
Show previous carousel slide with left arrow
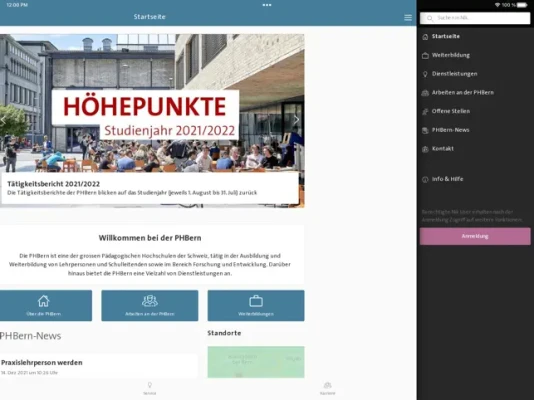[3, 120]
